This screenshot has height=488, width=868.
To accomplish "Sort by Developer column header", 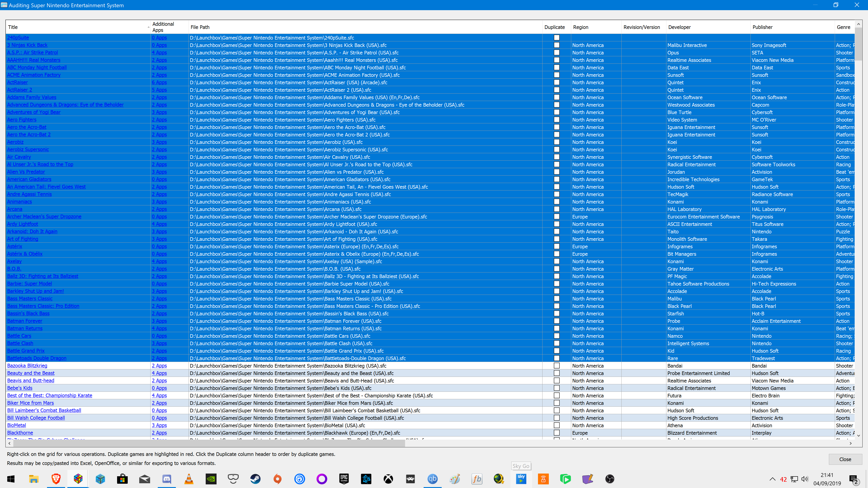I will point(708,27).
